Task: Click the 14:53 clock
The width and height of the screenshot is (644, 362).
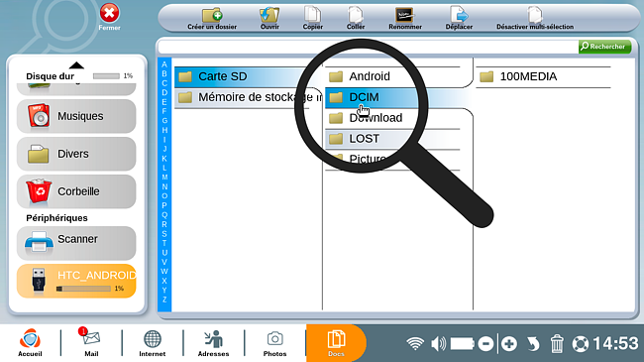Action: click(615, 343)
